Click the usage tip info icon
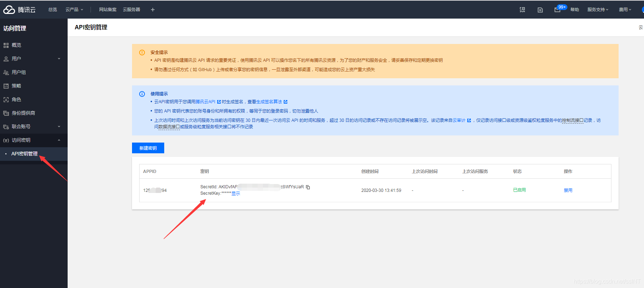 142,94
